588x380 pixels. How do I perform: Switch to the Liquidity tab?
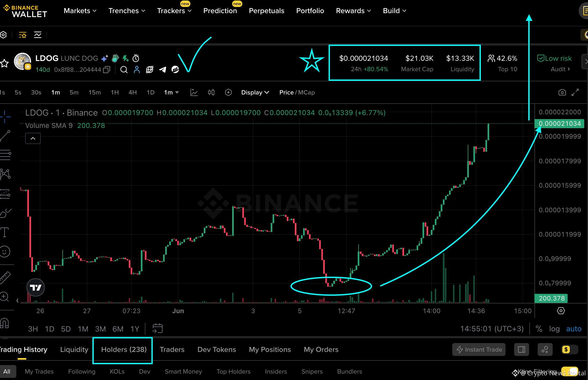coord(74,349)
